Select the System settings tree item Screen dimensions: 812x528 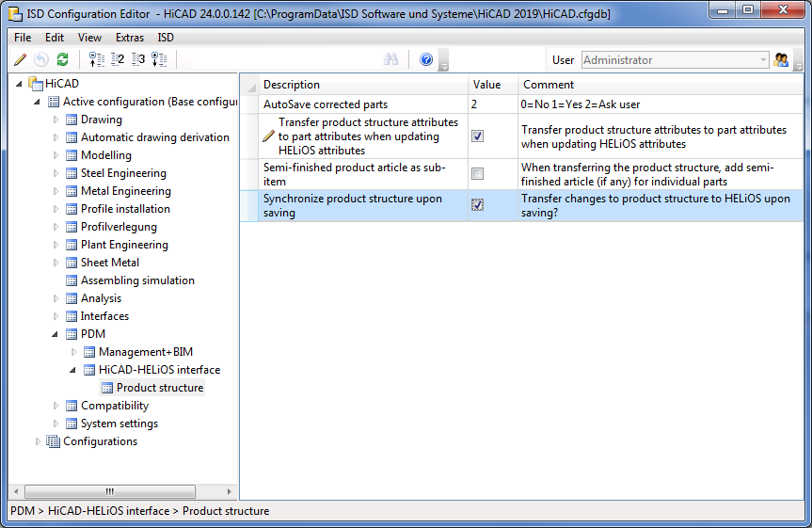click(119, 424)
